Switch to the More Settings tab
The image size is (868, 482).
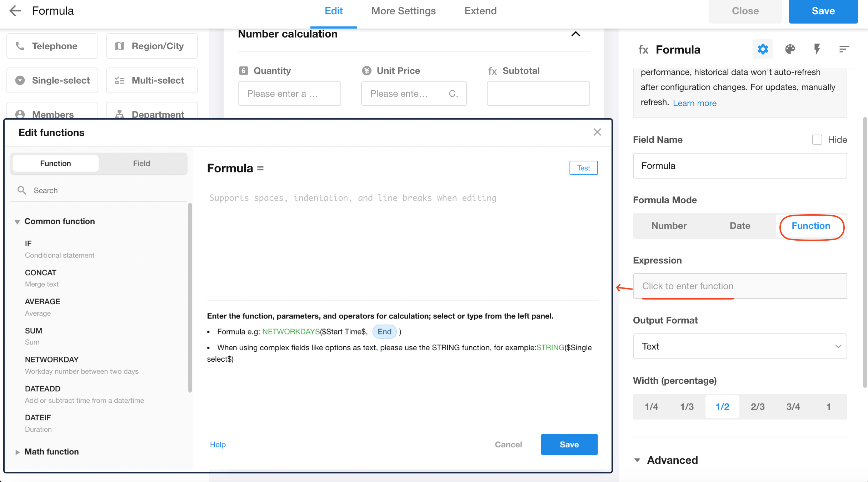click(403, 11)
